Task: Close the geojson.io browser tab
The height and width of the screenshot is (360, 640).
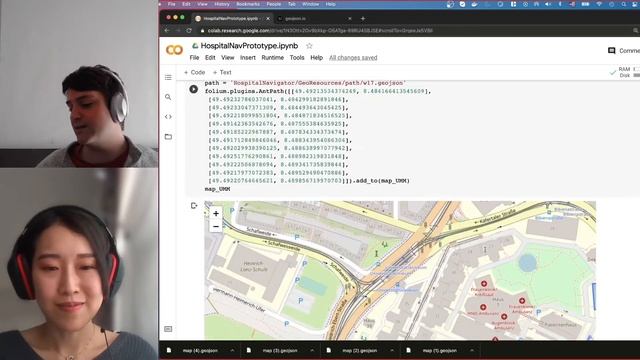Action: coord(349,18)
